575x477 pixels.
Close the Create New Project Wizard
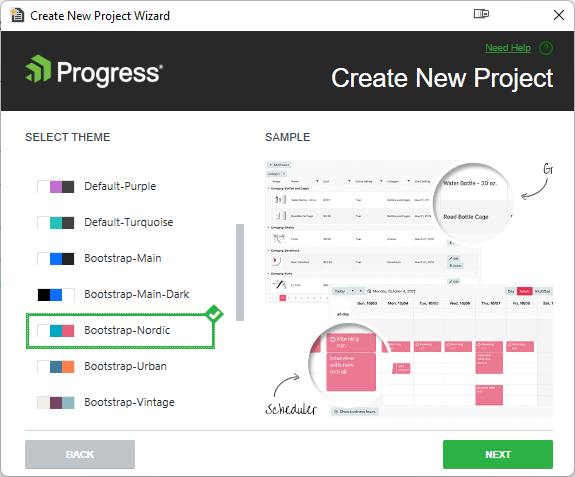[559, 15]
